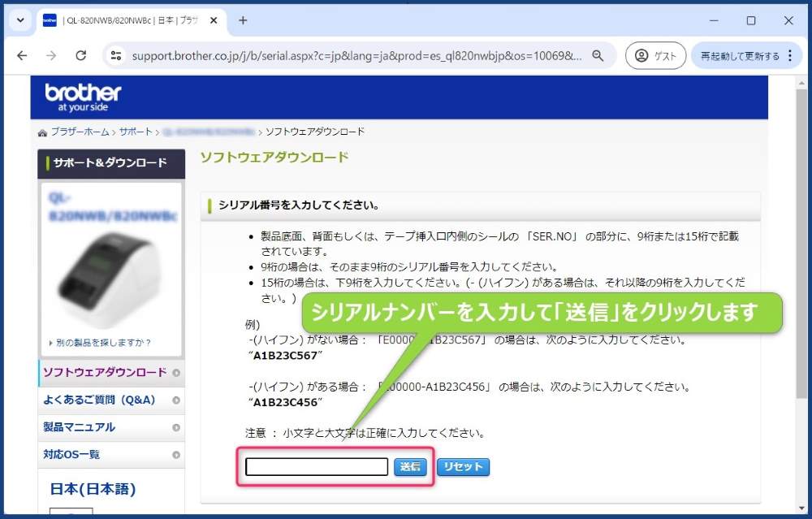Click arrow icon beside よくあるご質問

176,400
